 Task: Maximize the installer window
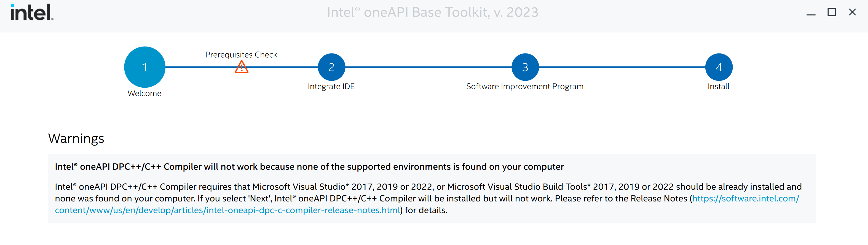pyautogui.click(x=832, y=12)
